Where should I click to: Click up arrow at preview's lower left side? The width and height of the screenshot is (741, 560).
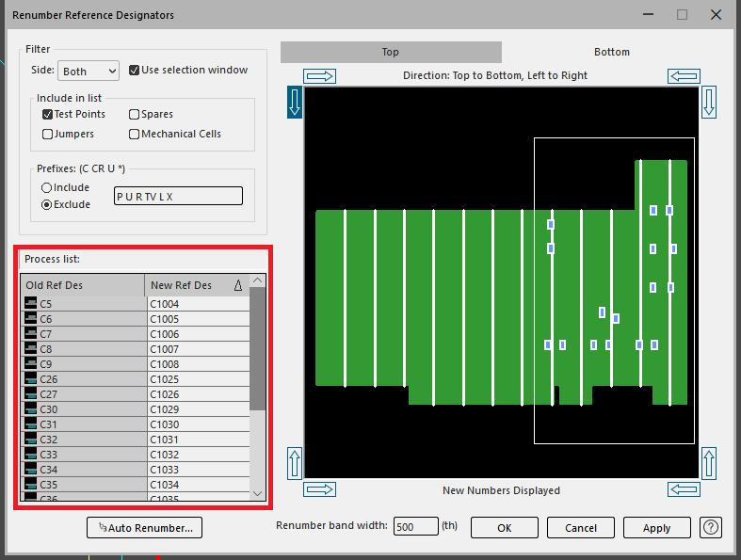[x=294, y=463]
